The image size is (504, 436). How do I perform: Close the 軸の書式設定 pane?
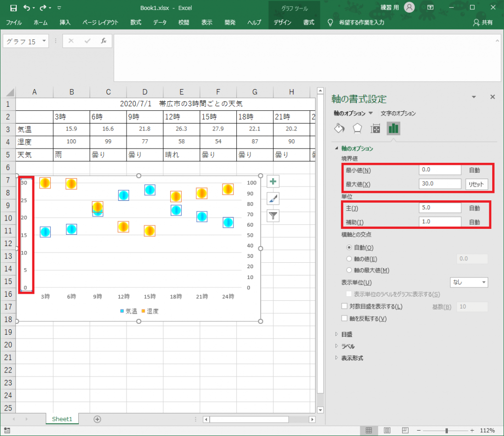[492, 97]
